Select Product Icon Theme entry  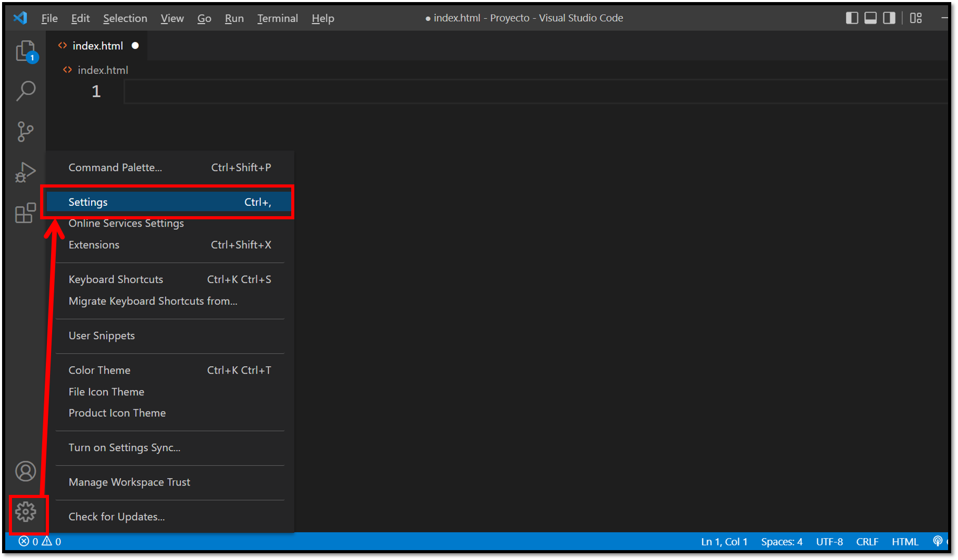pos(170,413)
